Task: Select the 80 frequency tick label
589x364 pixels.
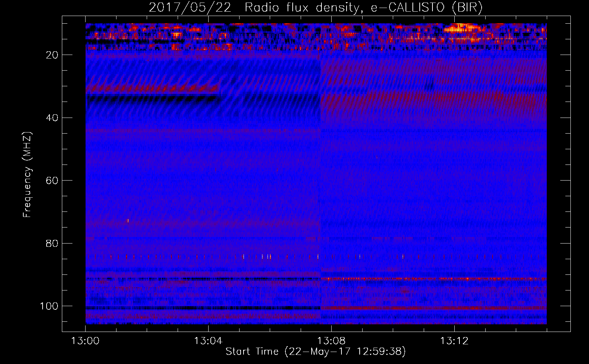Action: tap(52, 243)
